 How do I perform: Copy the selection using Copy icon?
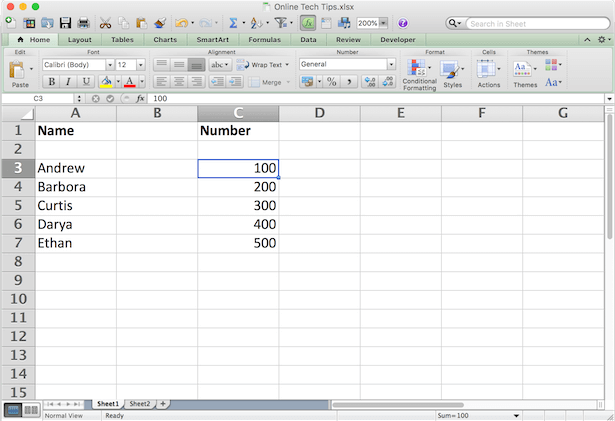click(x=124, y=23)
